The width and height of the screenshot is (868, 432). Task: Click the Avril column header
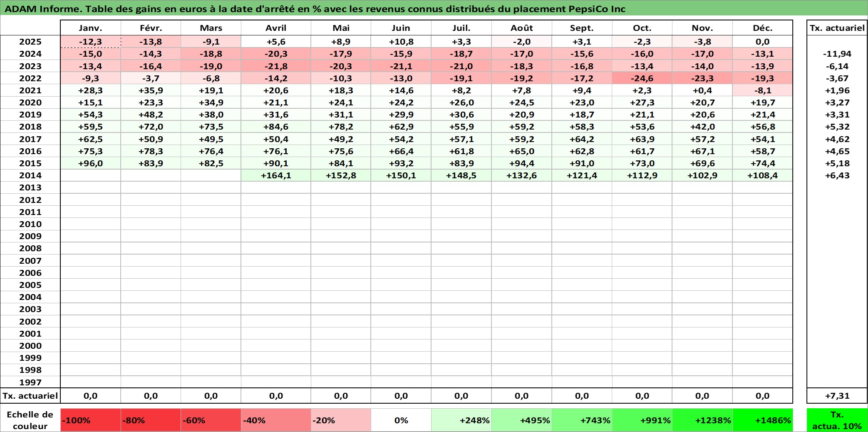point(276,28)
